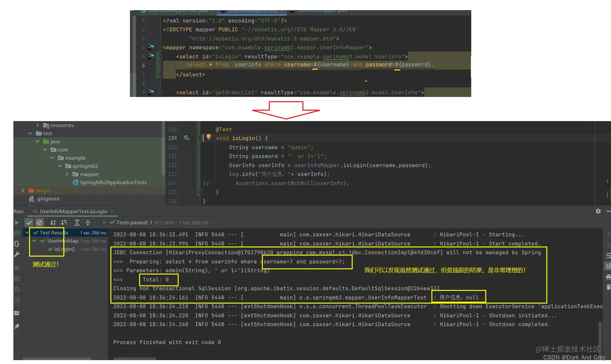Open the yellow lightbulb quick-fix at line 109
The image size is (611, 364).
coord(209,137)
